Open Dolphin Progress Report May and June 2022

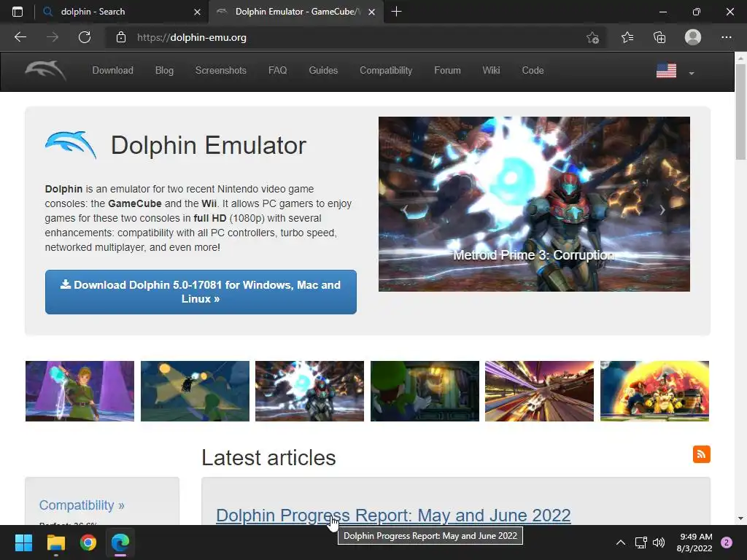point(393,516)
